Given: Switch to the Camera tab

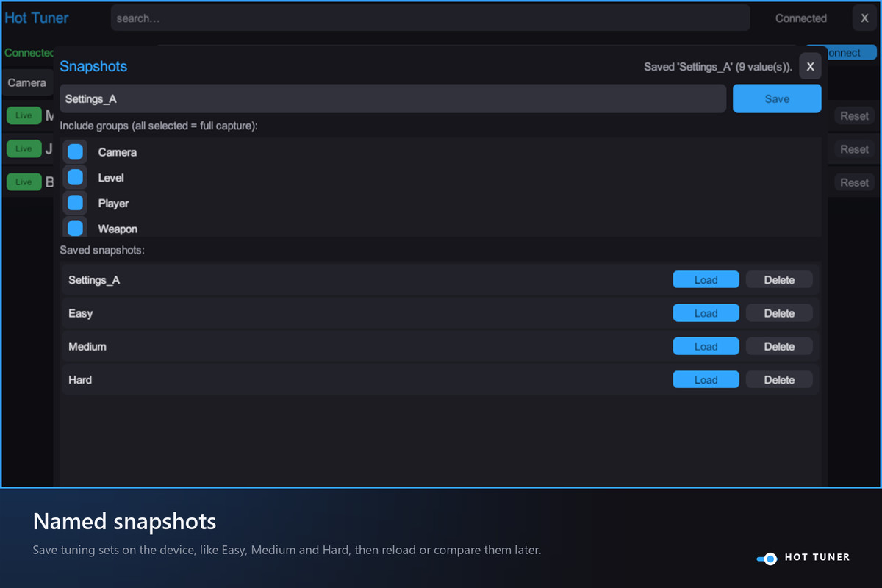Looking at the screenshot, I should click(x=27, y=83).
